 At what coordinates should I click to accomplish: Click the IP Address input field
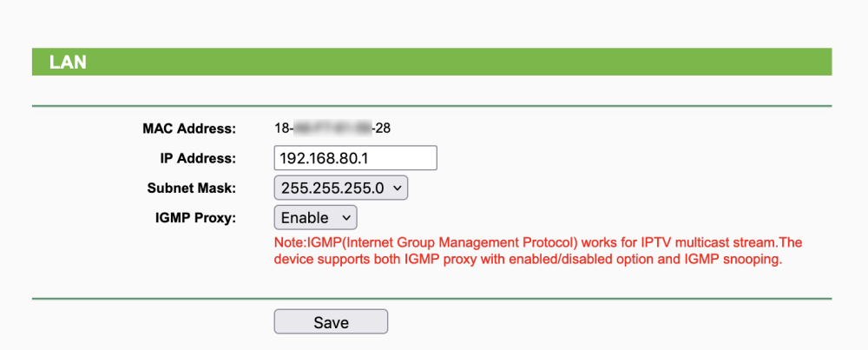[354, 158]
